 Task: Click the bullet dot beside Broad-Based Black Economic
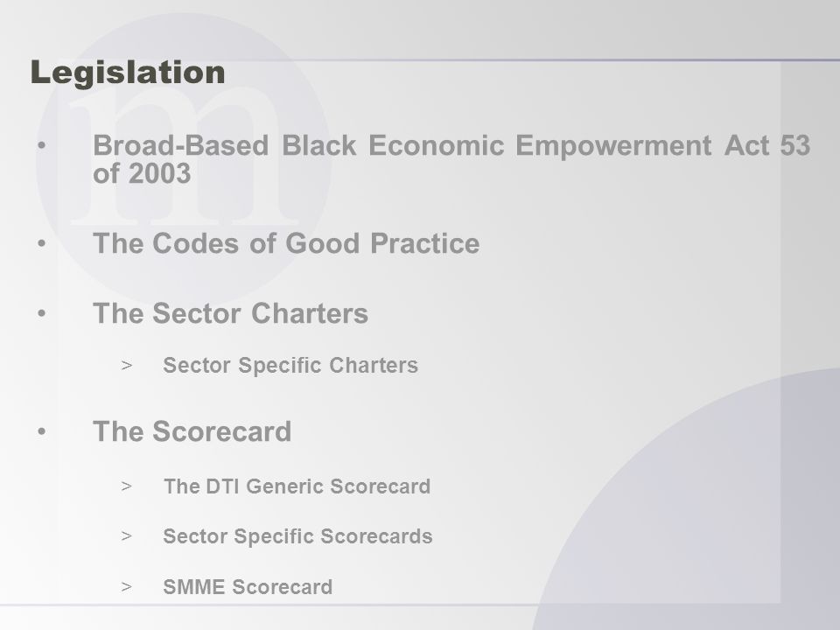click(x=42, y=146)
